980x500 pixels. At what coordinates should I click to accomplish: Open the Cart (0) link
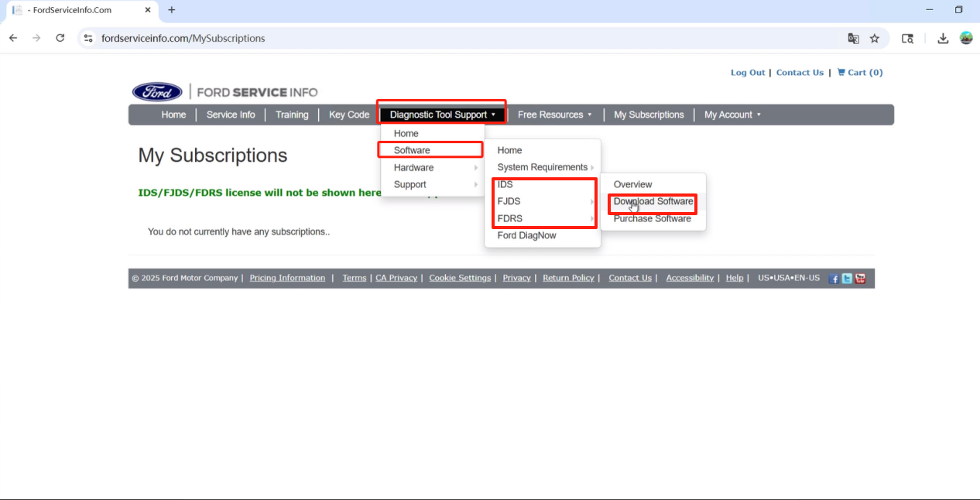[x=860, y=73]
